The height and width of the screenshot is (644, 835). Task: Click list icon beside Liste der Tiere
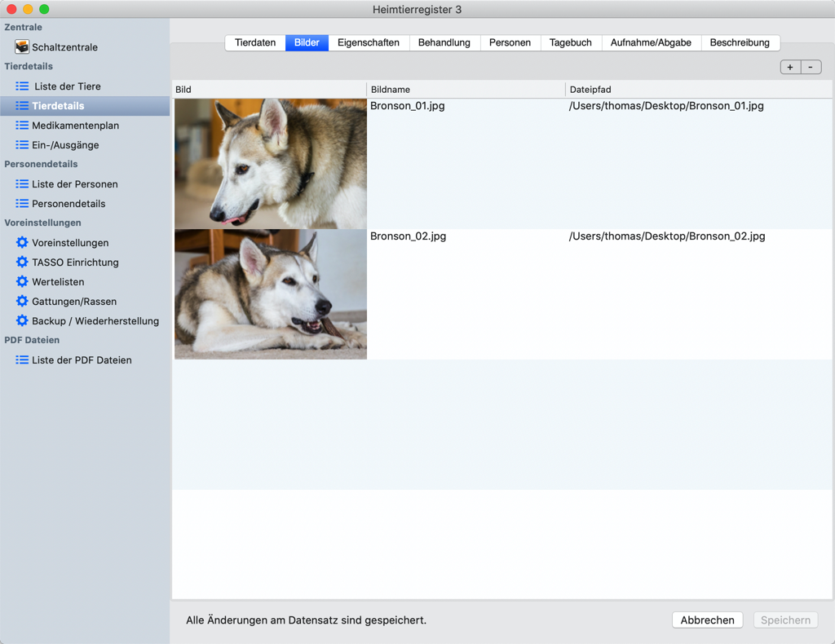click(x=22, y=86)
